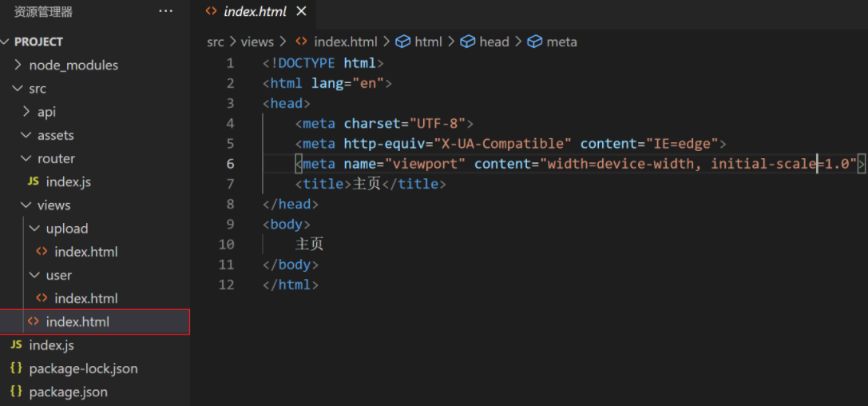868x406 pixels.
Task: Collapse the PROJECT root section
Action: (6, 42)
